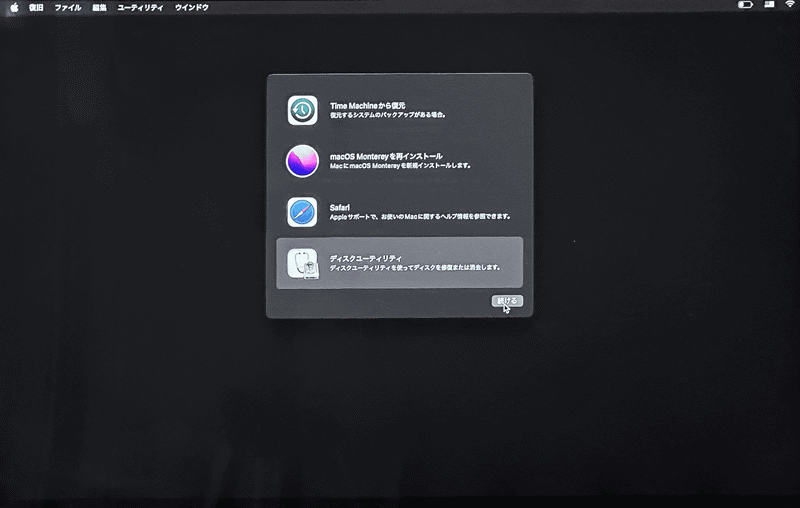Open the 編集 menu

(99, 8)
